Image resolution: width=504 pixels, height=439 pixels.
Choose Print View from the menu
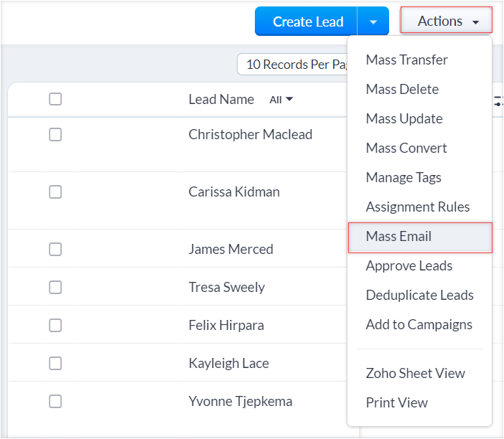396,402
